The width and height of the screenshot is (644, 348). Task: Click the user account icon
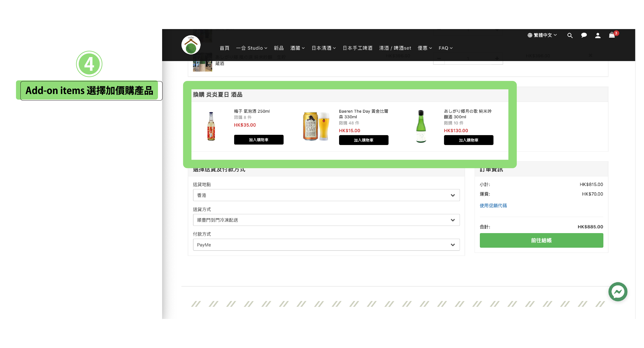pyautogui.click(x=598, y=36)
